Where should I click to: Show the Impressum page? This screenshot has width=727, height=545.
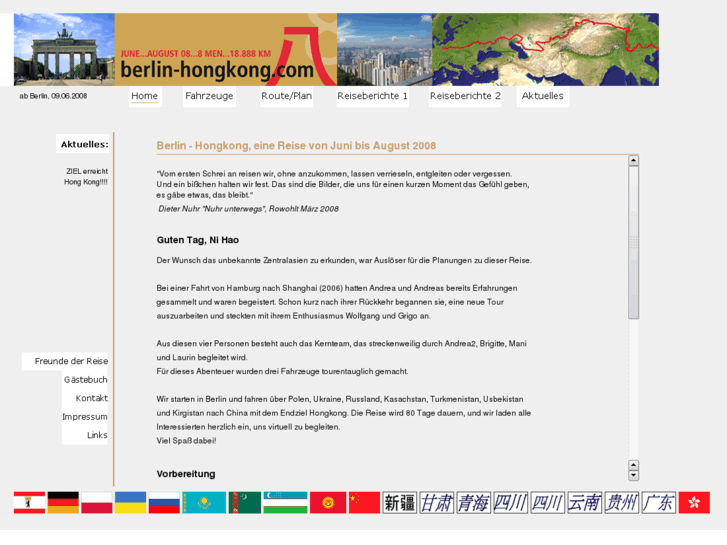[85, 417]
